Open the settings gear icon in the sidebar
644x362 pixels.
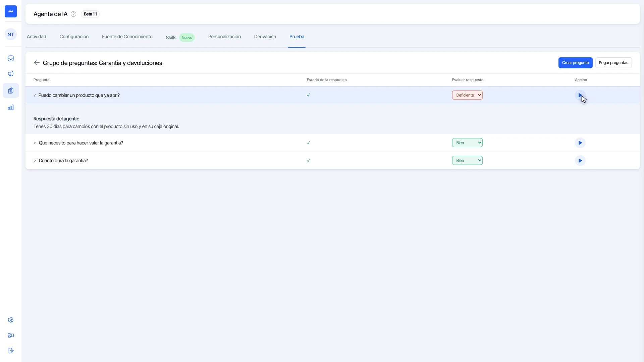(11, 320)
